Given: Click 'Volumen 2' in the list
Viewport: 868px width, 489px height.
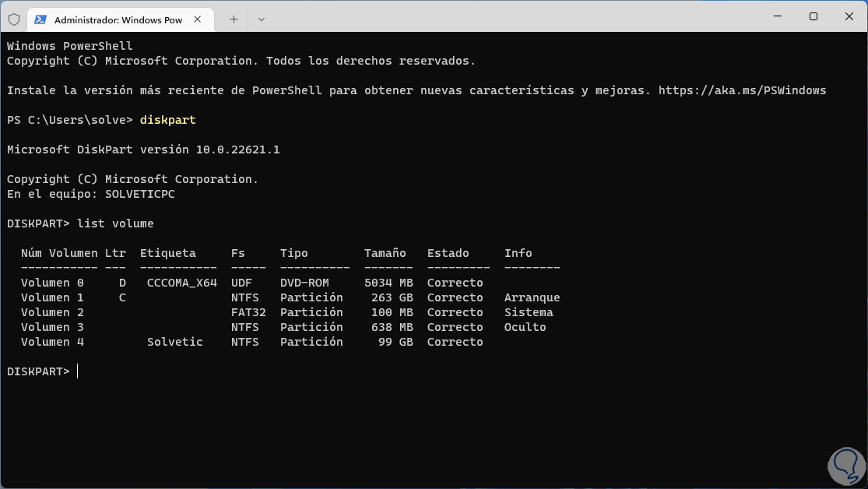Looking at the screenshot, I should point(53,312).
